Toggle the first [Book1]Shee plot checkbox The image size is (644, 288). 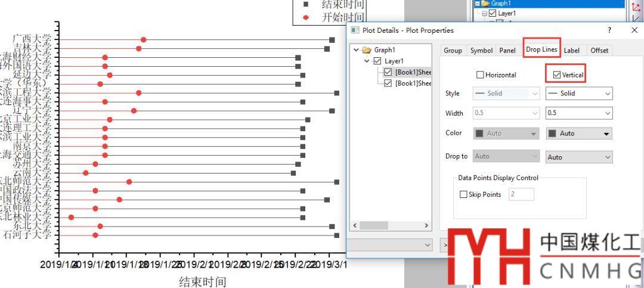[388, 72]
